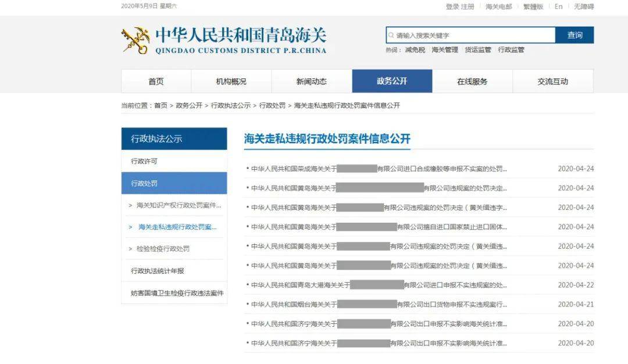Click the 查询 search button

[575, 35]
